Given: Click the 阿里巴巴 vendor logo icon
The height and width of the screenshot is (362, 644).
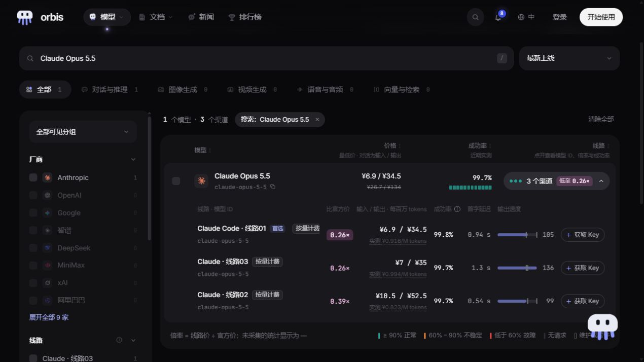Looking at the screenshot, I should click(47, 300).
